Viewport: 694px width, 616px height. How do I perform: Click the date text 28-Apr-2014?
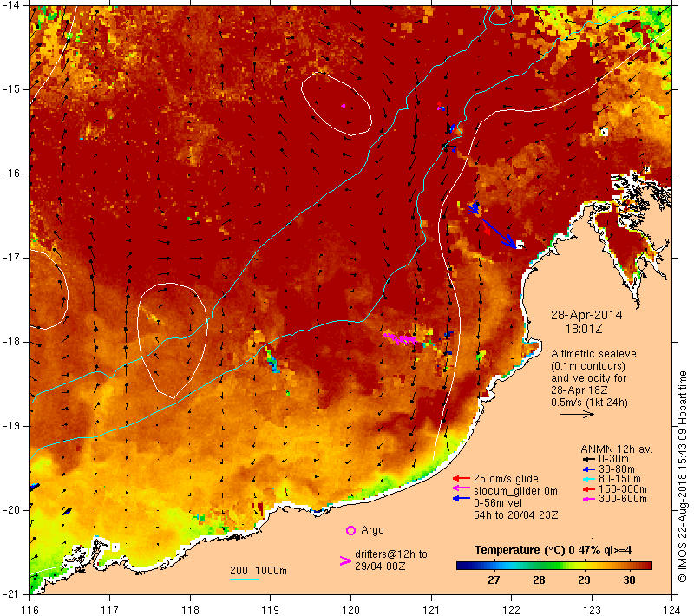[586, 315]
